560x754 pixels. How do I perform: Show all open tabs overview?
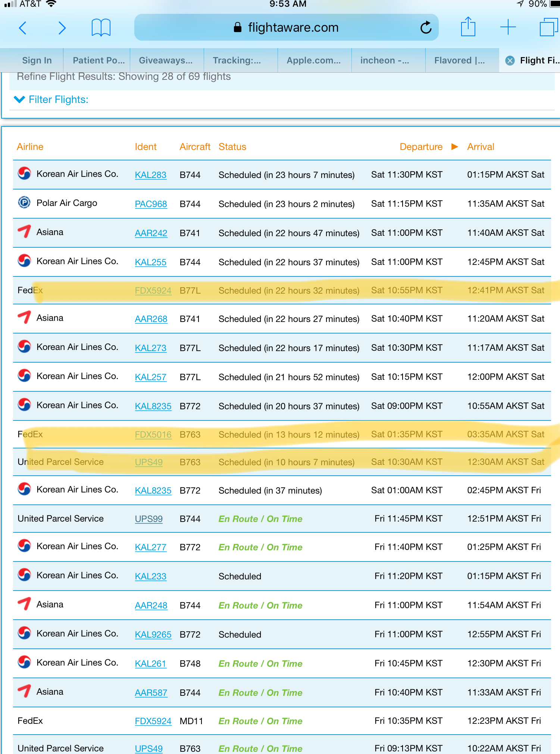click(x=548, y=27)
